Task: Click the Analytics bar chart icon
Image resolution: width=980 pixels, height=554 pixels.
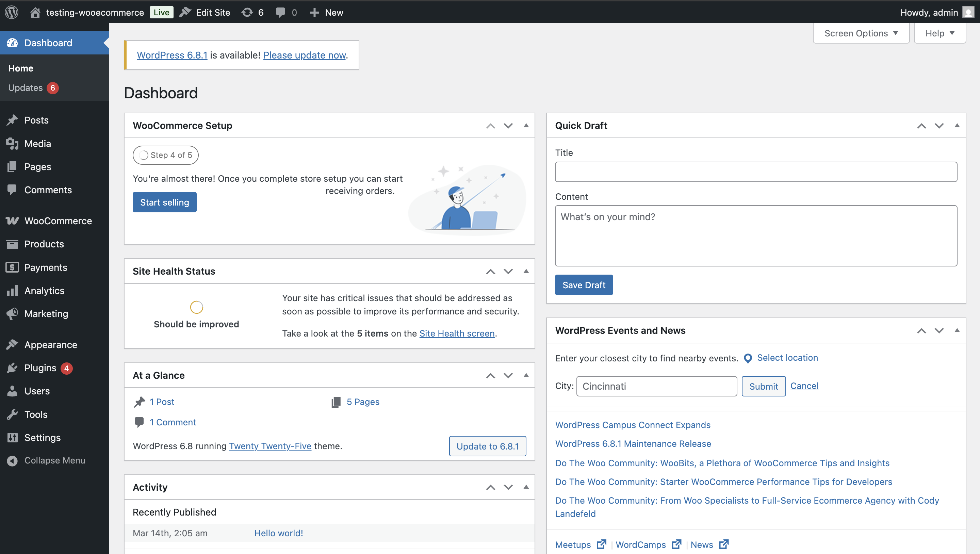Action: (12, 290)
